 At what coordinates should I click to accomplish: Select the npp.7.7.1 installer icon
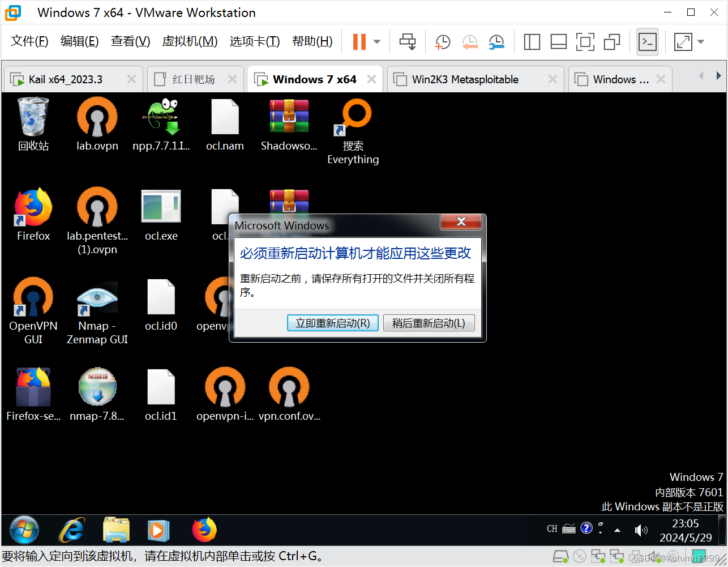point(161,125)
